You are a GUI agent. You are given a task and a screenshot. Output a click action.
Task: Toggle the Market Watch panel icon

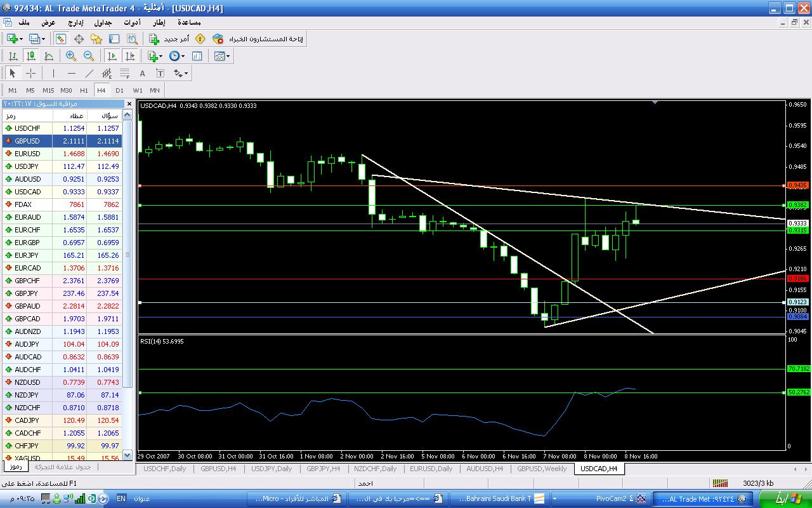point(61,39)
